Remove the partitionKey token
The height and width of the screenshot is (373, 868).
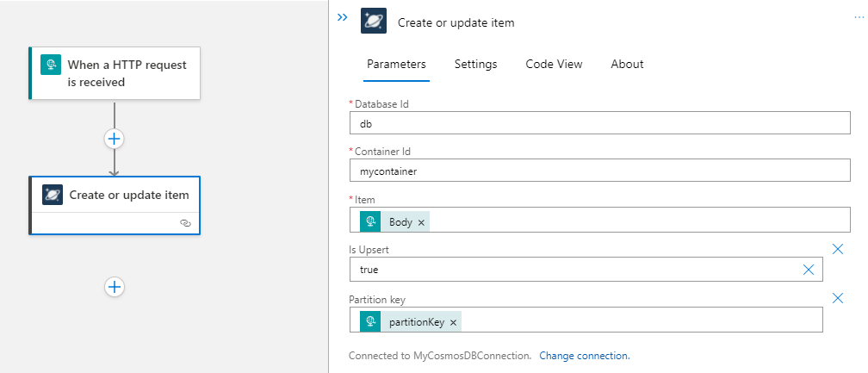tap(453, 323)
